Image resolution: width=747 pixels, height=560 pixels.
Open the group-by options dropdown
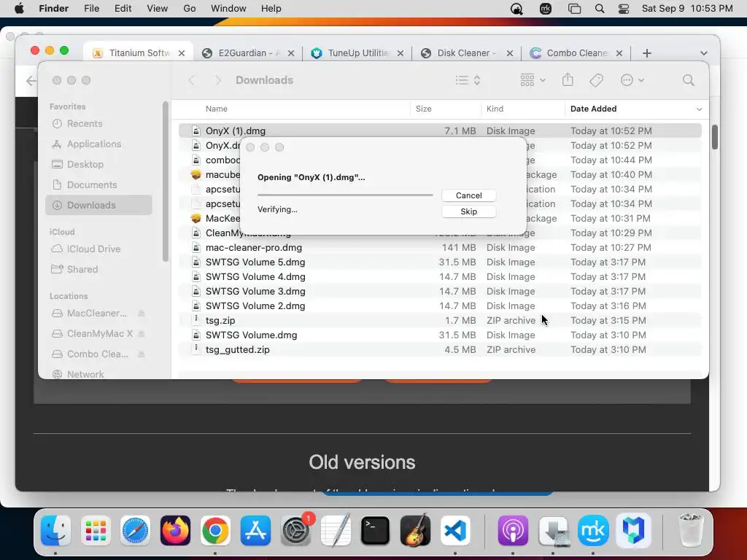(533, 80)
